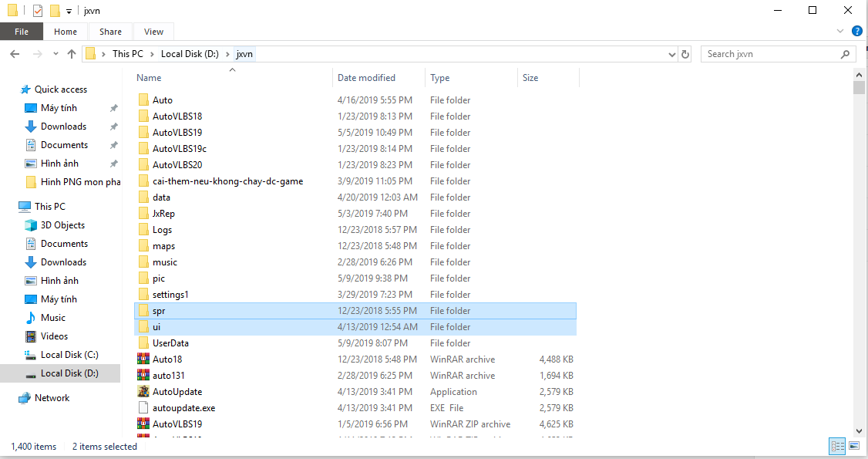Screen dimensions: 868x459
Task: Select the JxRep folder icon
Action: pos(143,213)
